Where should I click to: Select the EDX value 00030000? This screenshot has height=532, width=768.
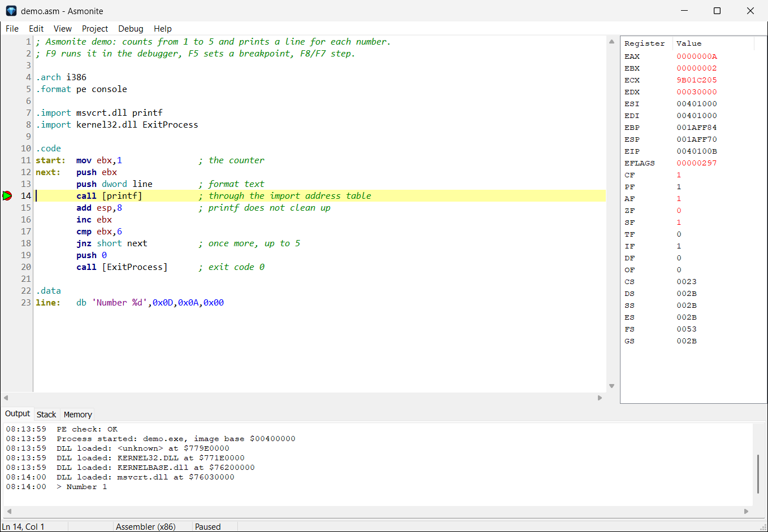click(x=697, y=92)
